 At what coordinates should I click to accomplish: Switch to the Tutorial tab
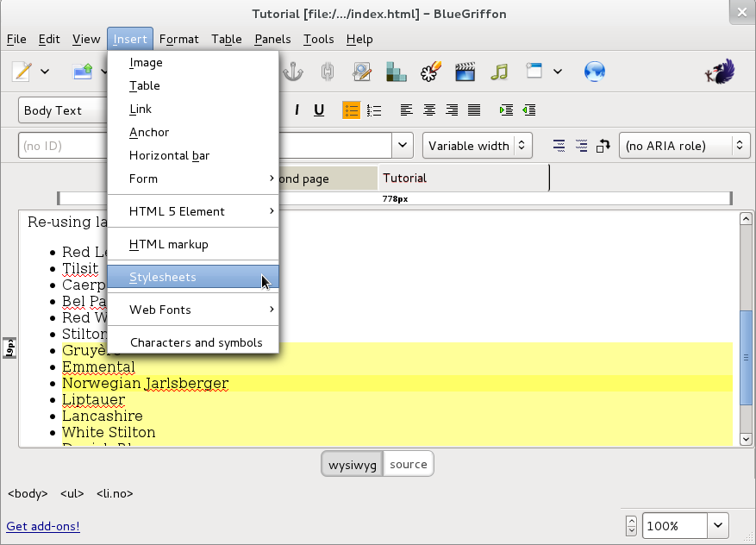click(405, 179)
